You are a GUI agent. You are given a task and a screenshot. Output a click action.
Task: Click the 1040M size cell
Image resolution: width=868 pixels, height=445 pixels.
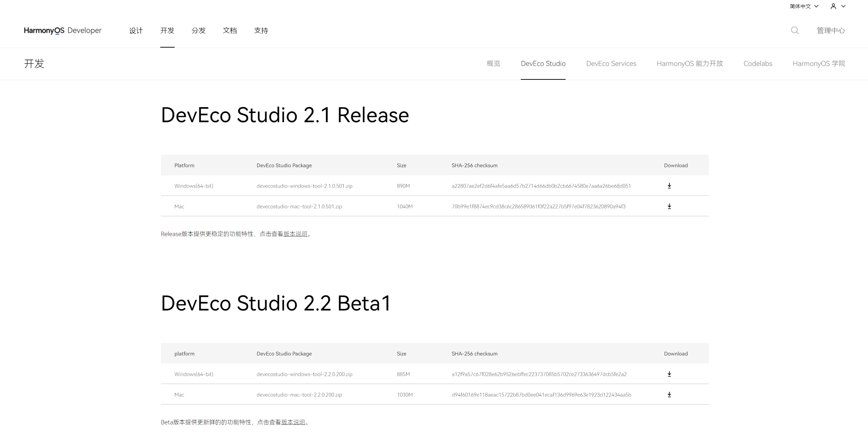tap(405, 206)
